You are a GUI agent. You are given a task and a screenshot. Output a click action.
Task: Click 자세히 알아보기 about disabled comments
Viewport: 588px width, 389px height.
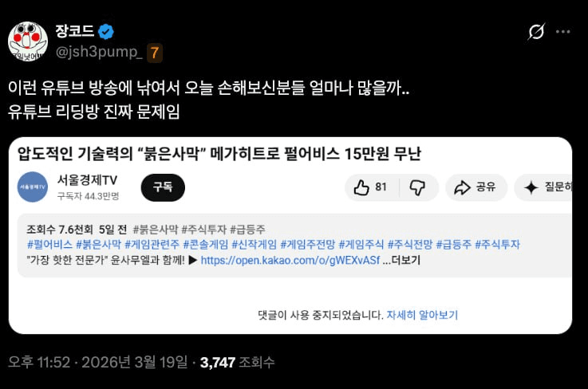coord(422,315)
